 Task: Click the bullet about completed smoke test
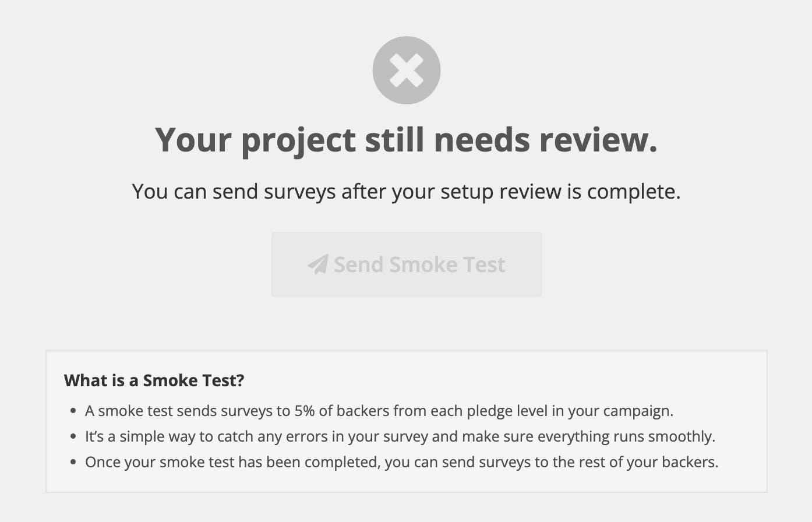(401, 462)
